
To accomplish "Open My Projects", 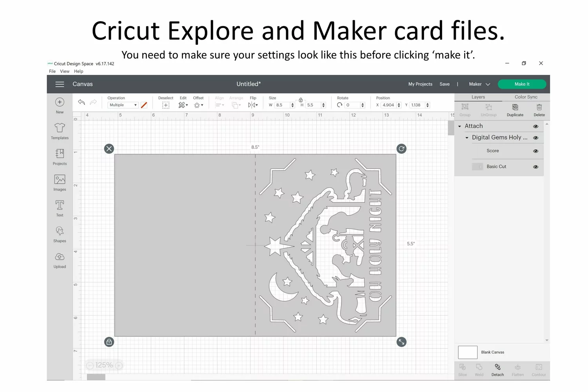I will coord(420,84).
